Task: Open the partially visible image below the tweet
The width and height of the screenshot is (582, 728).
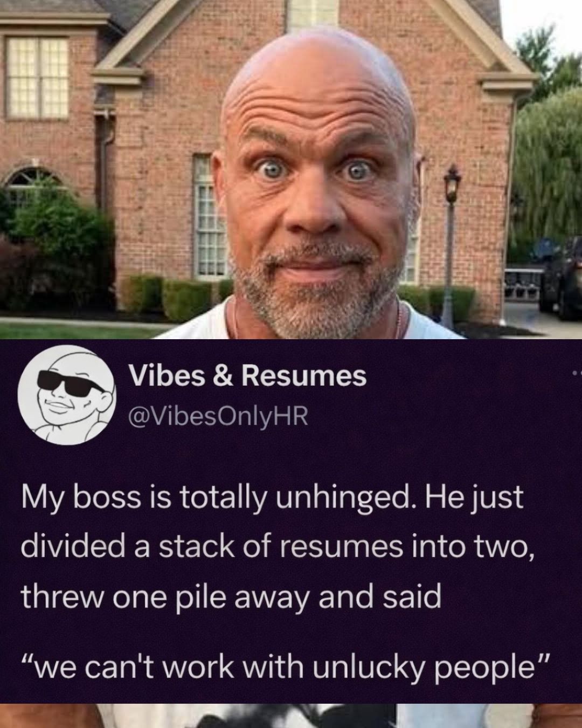Action: click(x=291, y=716)
